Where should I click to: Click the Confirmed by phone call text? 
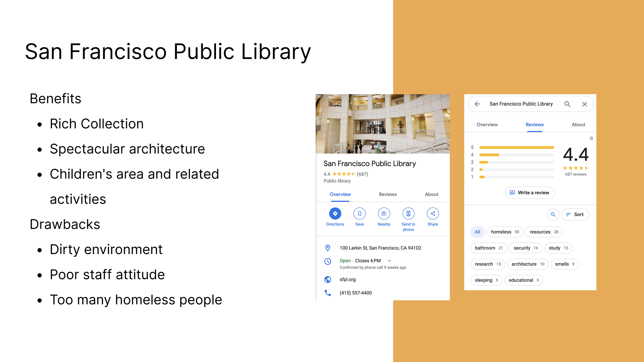(373, 267)
